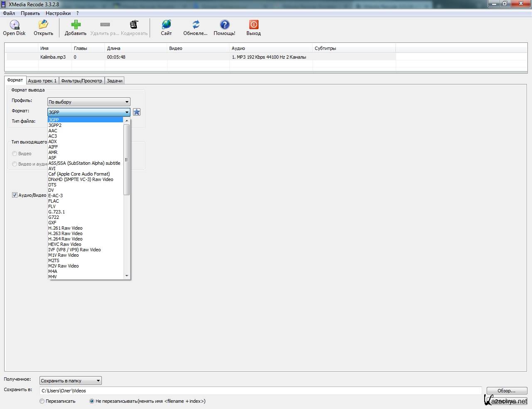Click the green plus Добавить icon
Image resolution: width=532 pixels, height=409 pixels.
click(x=76, y=25)
